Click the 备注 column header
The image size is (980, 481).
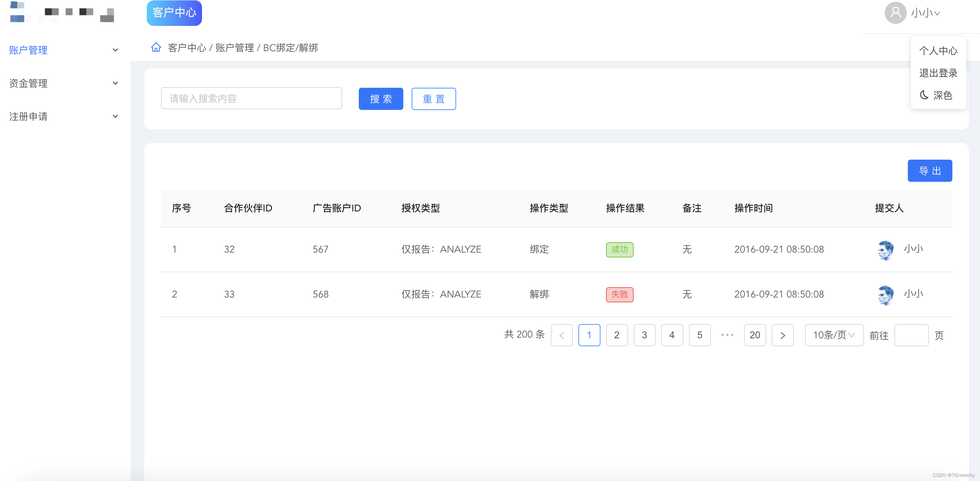coord(692,208)
